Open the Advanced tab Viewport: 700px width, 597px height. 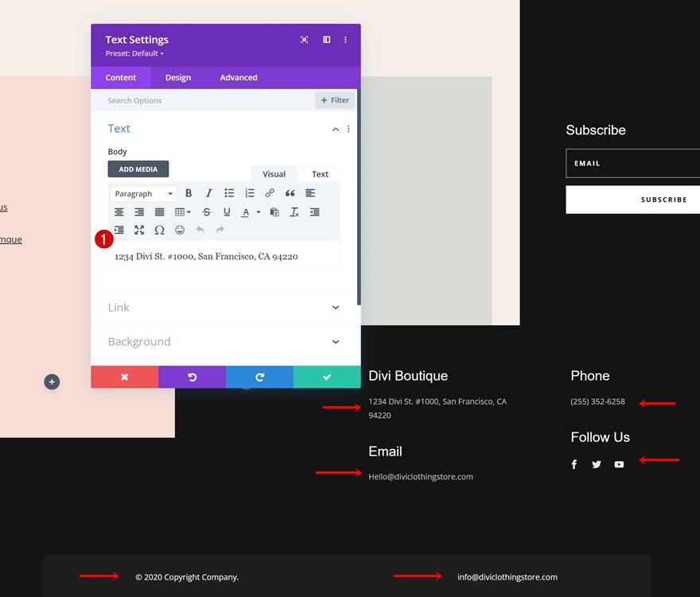coord(239,78)
